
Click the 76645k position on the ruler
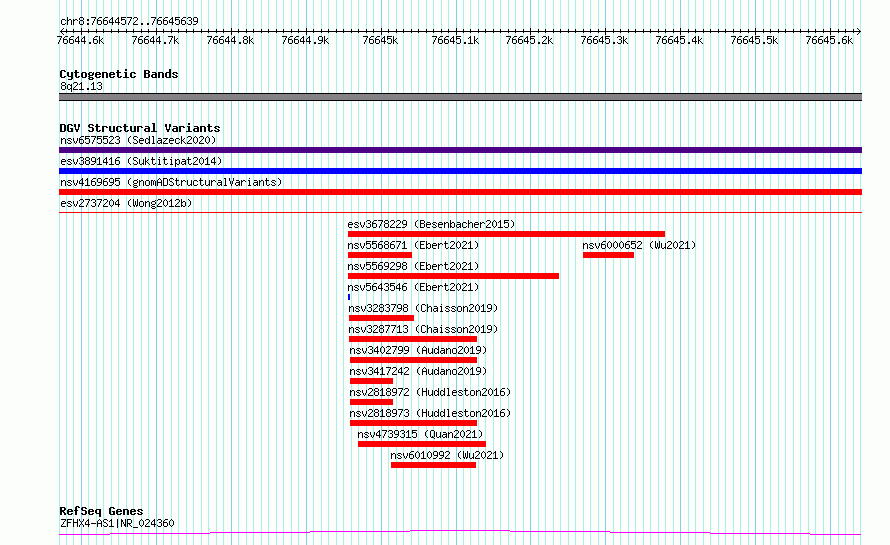tap(380, 40)
